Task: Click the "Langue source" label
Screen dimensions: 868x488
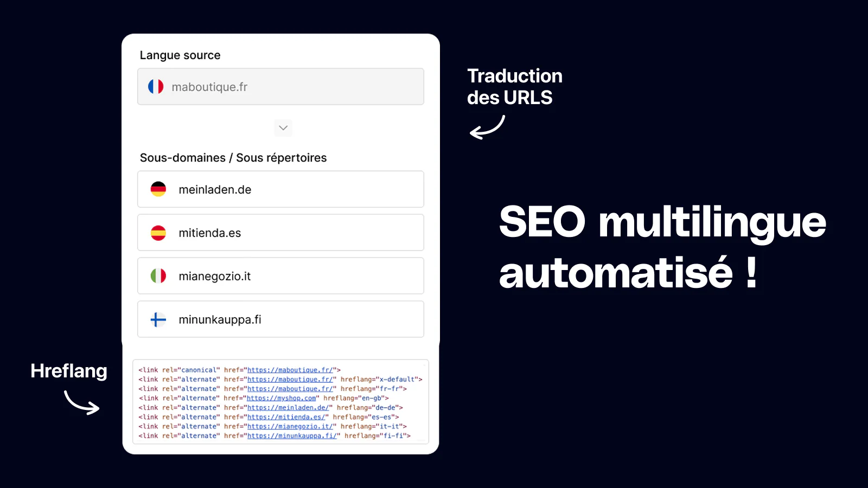Action: [180, 55]
